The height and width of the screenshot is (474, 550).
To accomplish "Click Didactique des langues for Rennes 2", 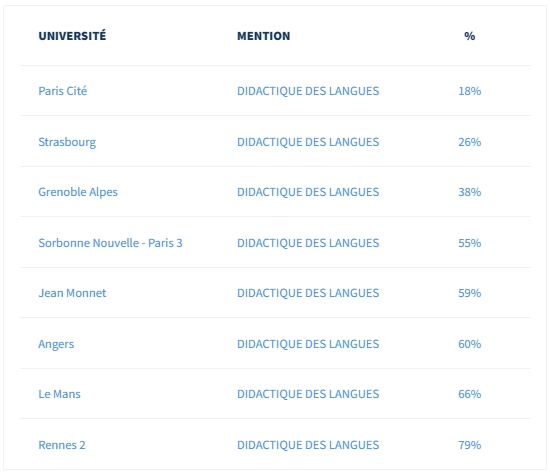I will pyautogui.click(x=308, y=445).
